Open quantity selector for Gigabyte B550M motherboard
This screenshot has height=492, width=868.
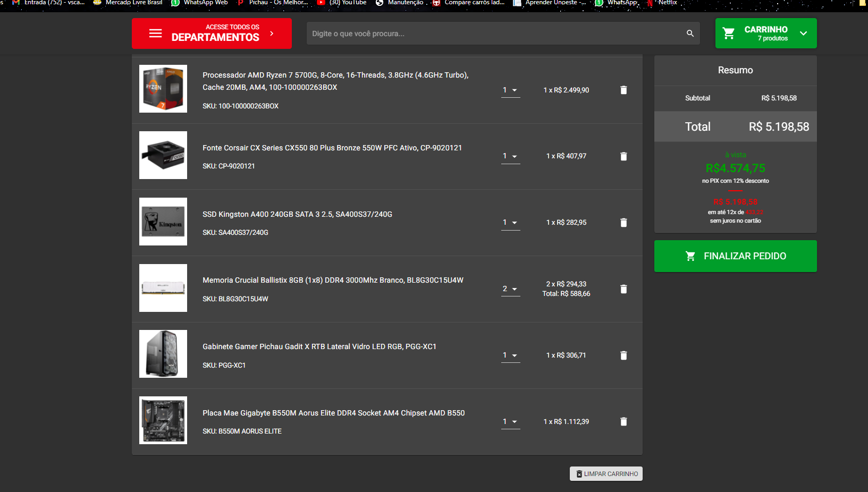click(510, 422)
